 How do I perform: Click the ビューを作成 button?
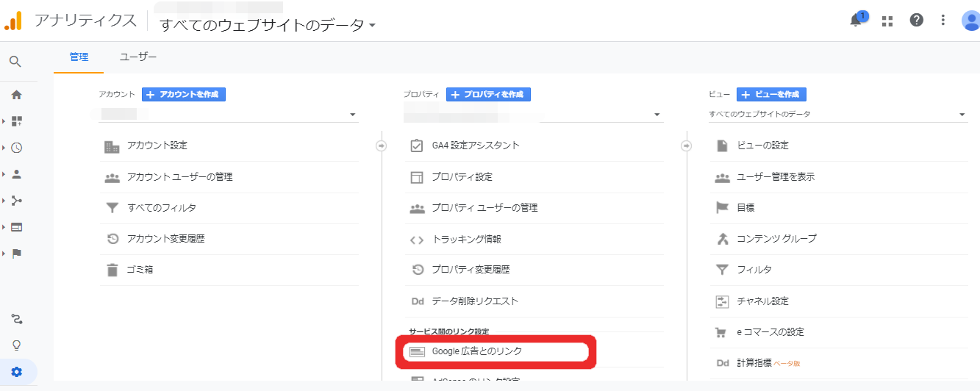tap(771, 95)
